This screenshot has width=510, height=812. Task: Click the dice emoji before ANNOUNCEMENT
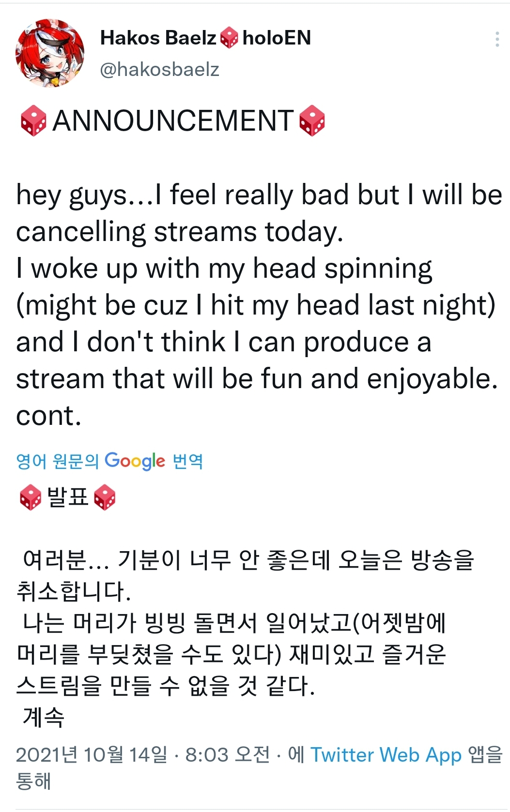[33, 121]
